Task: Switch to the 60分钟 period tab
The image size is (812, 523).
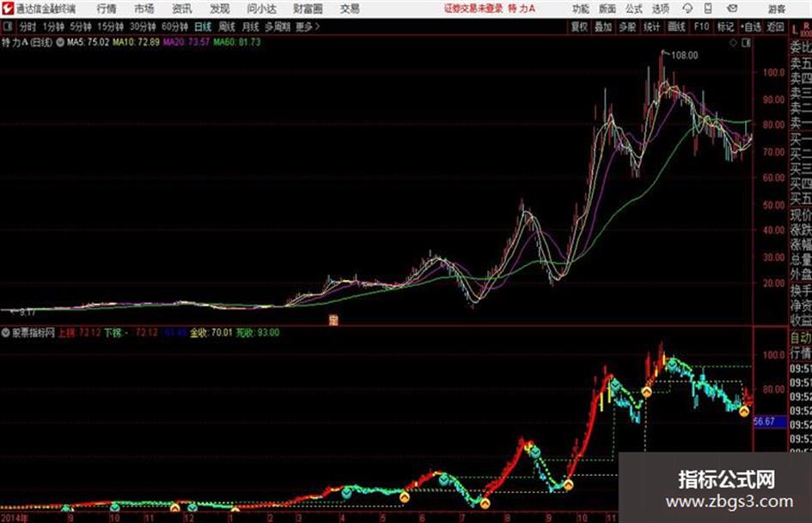Action: click(174, 27)
